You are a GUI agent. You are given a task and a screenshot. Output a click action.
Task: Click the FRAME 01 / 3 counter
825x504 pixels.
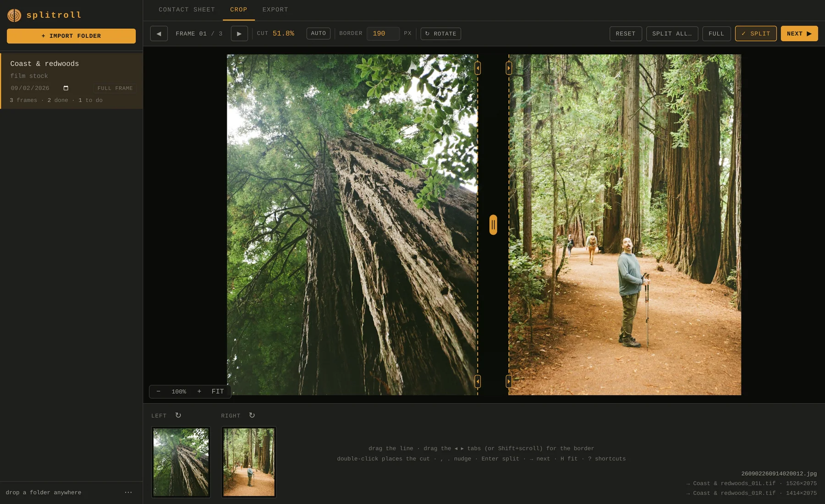point(199,33)
